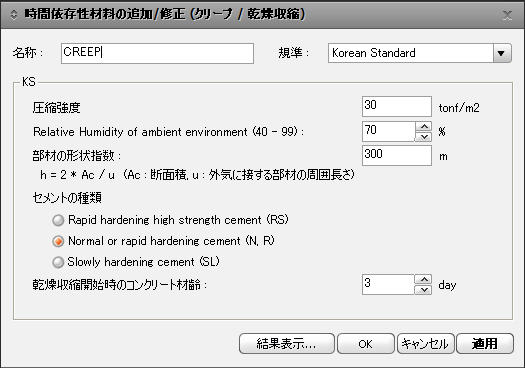Click the title bar up-down arrows icon
The height and width of the screenshot is (368, 525).
pos(13,14)
